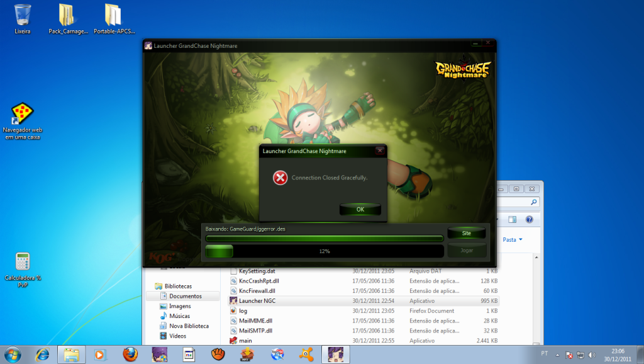Open Firefox from the taskbar

(x=130, y=354)
